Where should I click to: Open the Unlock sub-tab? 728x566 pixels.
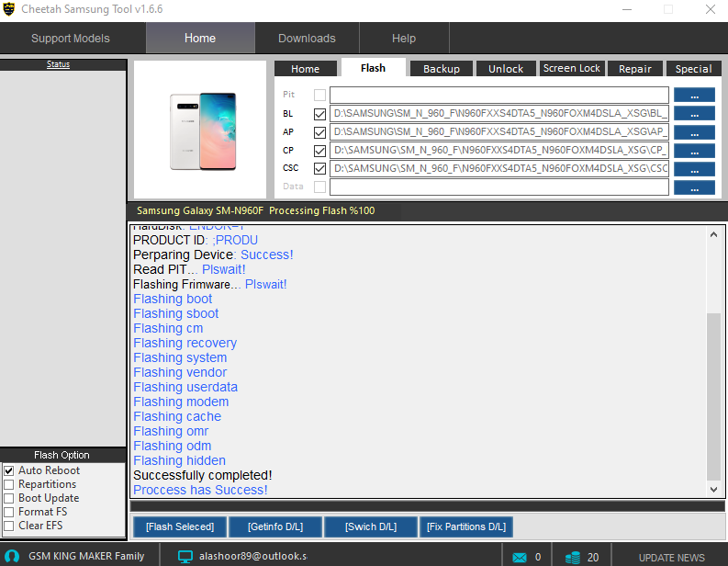click(x=506, y=69)
